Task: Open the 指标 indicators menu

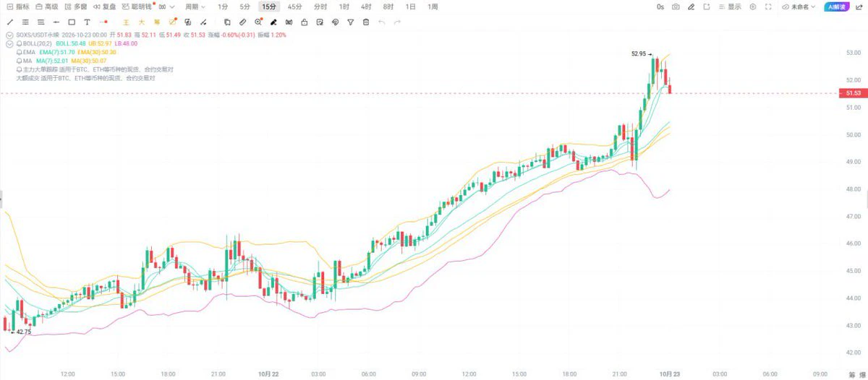Action: 18,7
